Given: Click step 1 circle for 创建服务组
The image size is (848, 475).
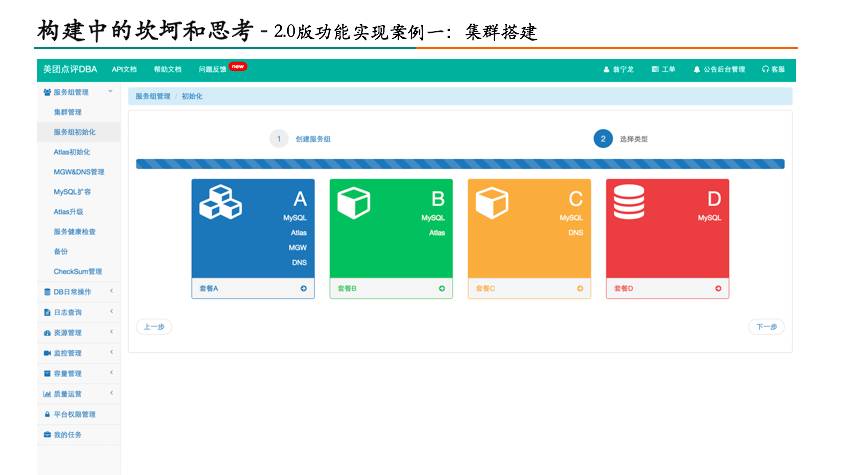Looking at the screenshot, I should click(x=279, y=139).
